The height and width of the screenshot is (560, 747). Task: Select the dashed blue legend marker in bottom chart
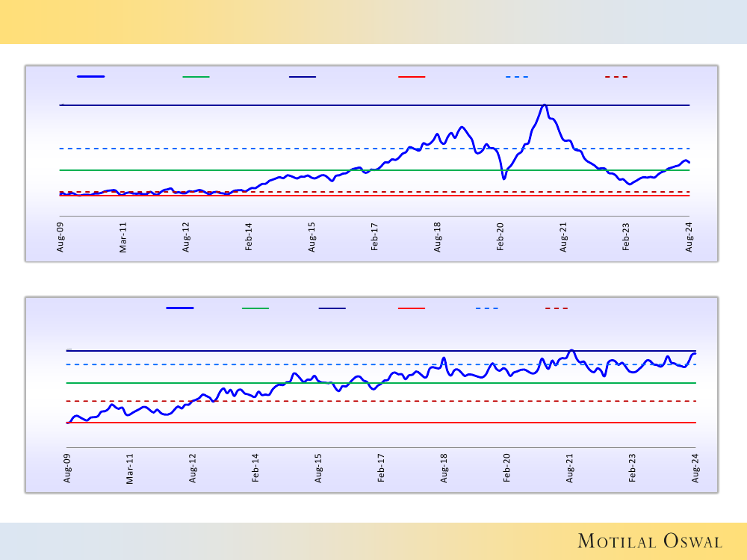pyautogui.click(x=486, y=308)
